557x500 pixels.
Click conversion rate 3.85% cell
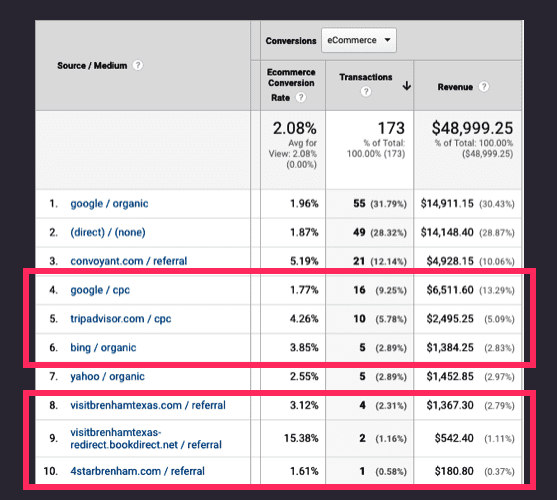click(304, 347)
